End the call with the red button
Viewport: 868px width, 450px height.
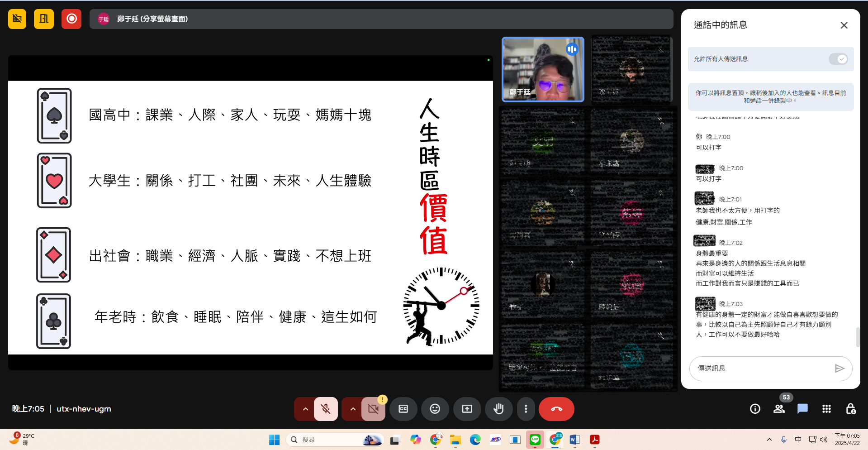point(556,409)
